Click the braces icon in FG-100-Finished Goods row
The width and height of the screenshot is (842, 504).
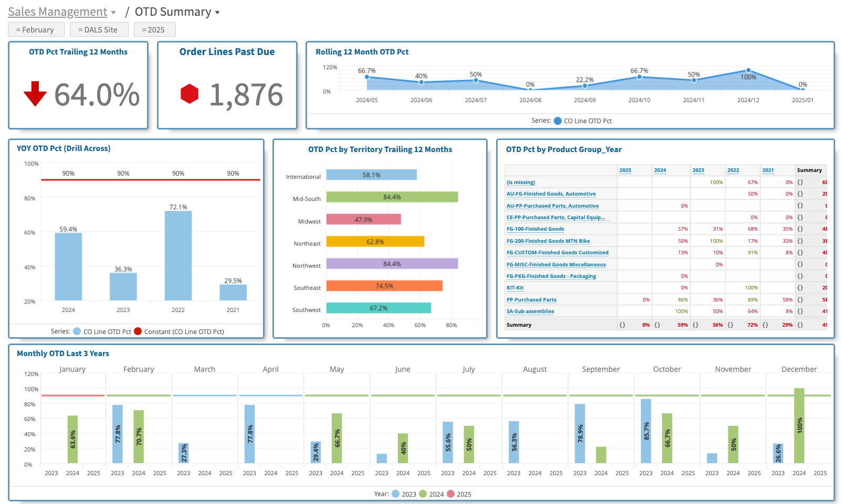click(800, 229)
